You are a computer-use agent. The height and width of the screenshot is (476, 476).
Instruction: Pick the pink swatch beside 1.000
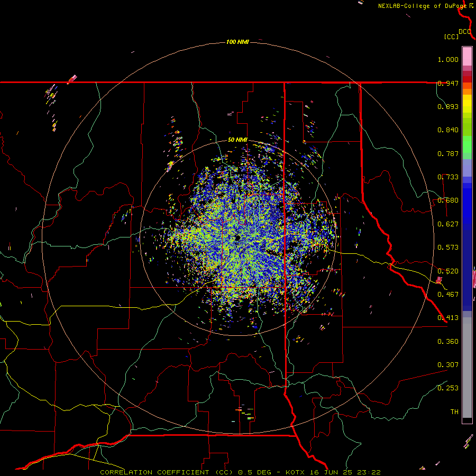(x=467, y=57)
